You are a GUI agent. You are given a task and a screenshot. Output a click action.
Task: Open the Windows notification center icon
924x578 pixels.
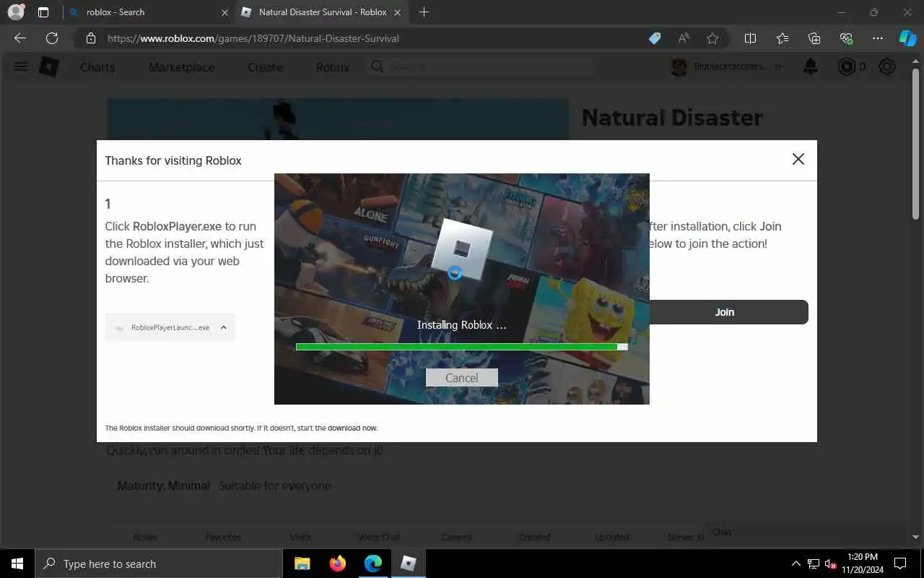pos(900,564)
